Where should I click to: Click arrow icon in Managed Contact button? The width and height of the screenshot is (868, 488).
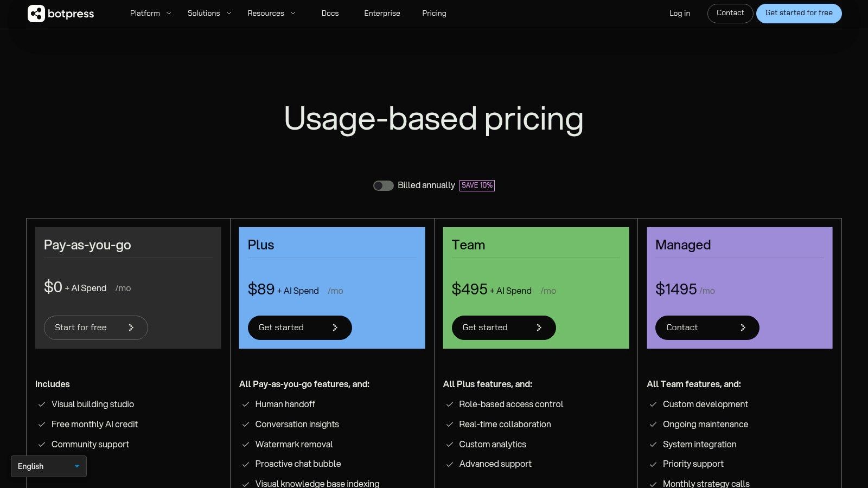743,328
